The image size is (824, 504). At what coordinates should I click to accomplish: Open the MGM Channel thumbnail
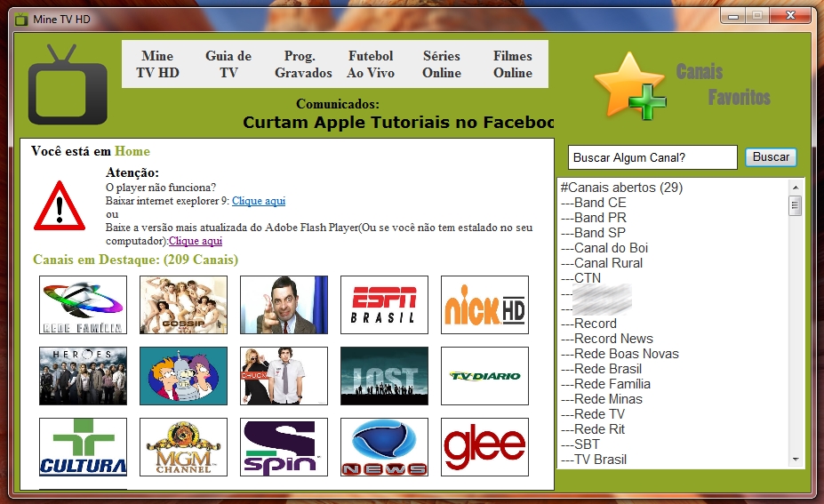(x=183, y=447)
